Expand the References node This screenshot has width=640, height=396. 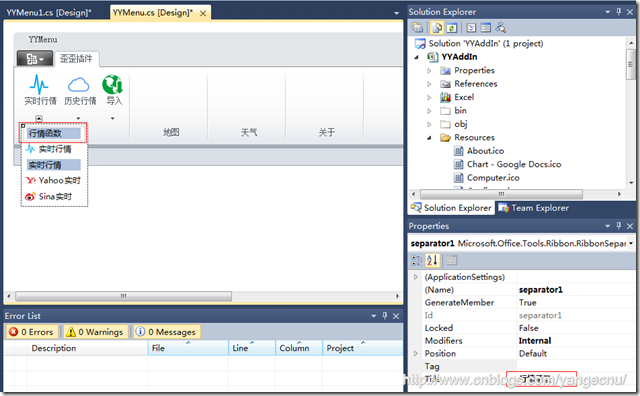pyautogui.click(x=429, y=84)
